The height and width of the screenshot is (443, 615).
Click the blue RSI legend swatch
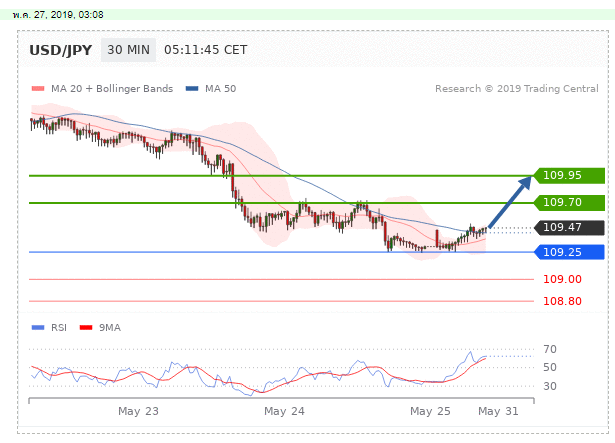[x=38, y=328]
